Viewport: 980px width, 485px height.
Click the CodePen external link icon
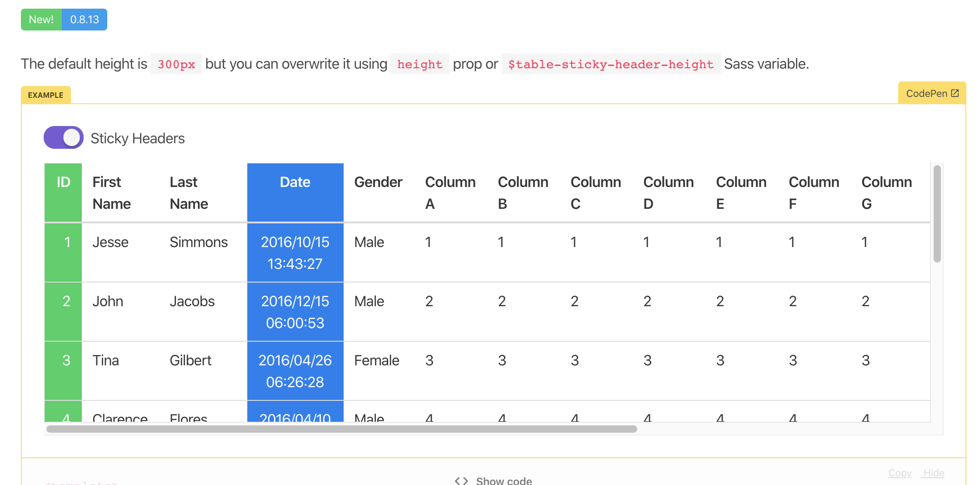[x=955, y=93]
